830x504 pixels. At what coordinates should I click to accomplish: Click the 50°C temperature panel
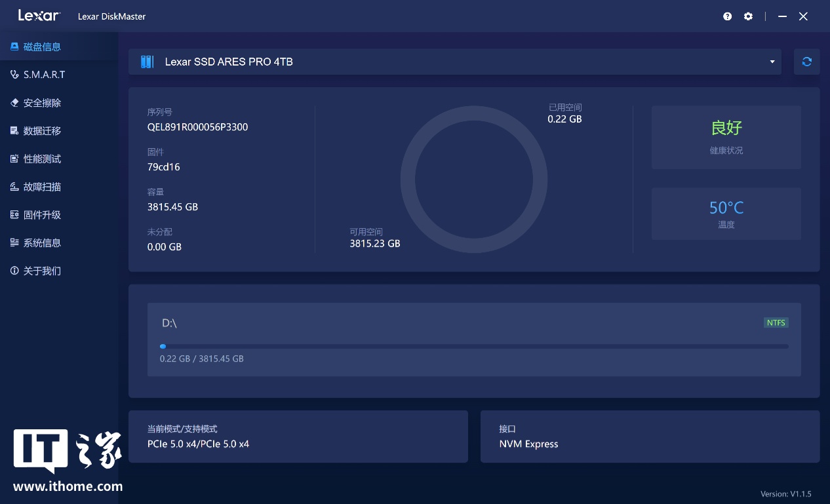(x=726, y=214)
